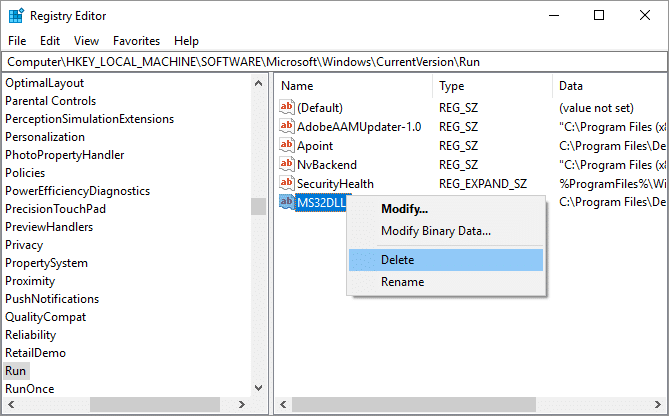Select the SecurityHealth value icon
This screenshot has height=416, width=669.
[288, 184]
